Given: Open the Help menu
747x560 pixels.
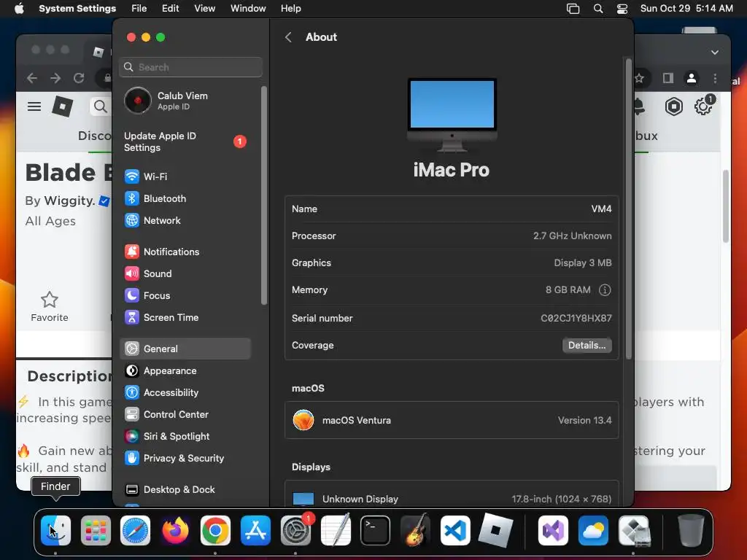Looking at the screenshot, I should 290,9.
